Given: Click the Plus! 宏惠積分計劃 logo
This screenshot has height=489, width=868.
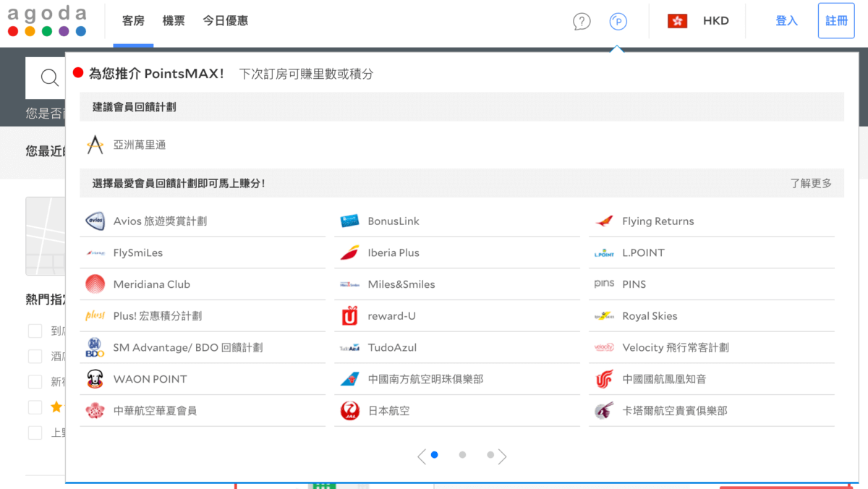Looking at the screenshot, I should click(x=95, y=316).
